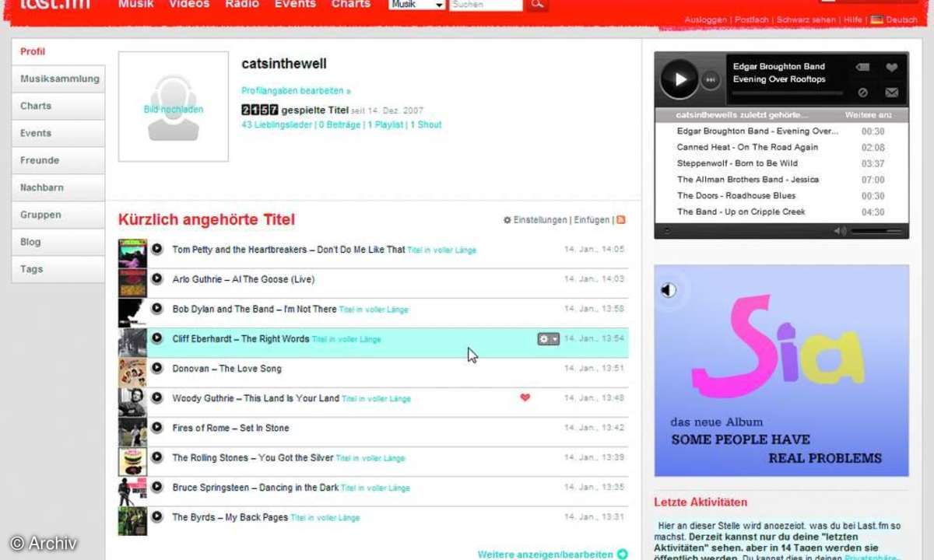Click the player track progress bar
This screenshot has width=934, height=560.
click(787, 93)
